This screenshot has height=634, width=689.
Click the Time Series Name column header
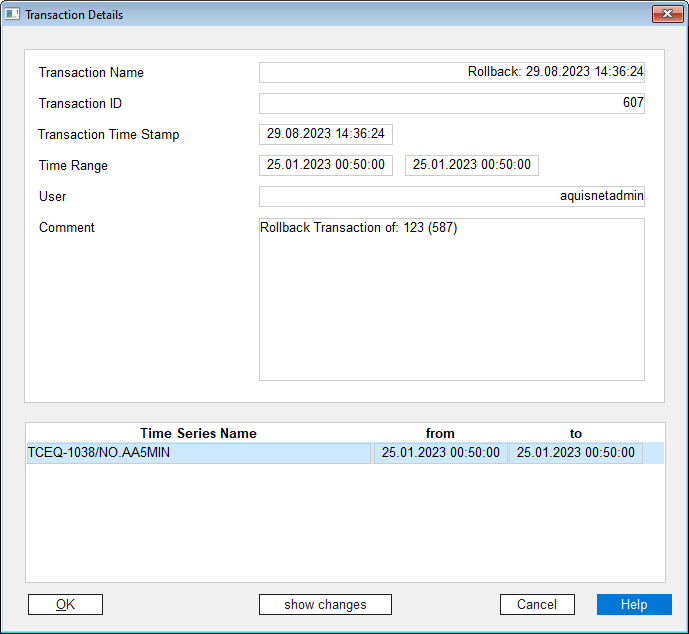(198, 434)
